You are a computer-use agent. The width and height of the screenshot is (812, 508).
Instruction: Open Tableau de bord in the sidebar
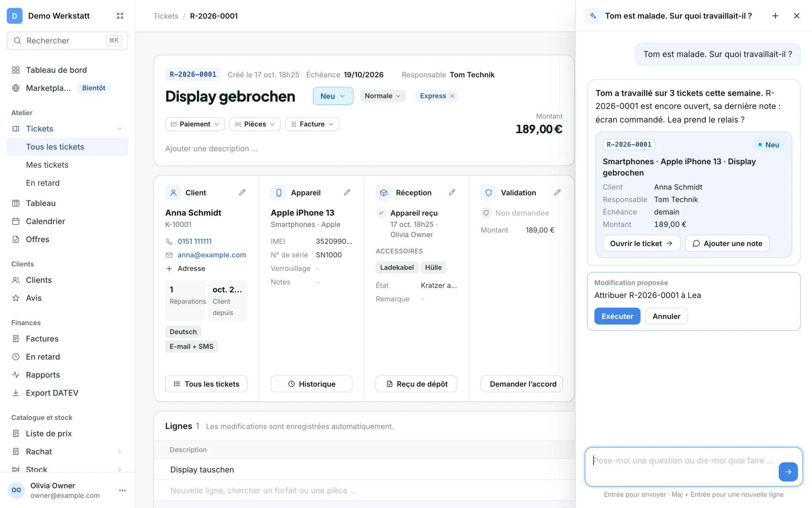click(67, 70)
